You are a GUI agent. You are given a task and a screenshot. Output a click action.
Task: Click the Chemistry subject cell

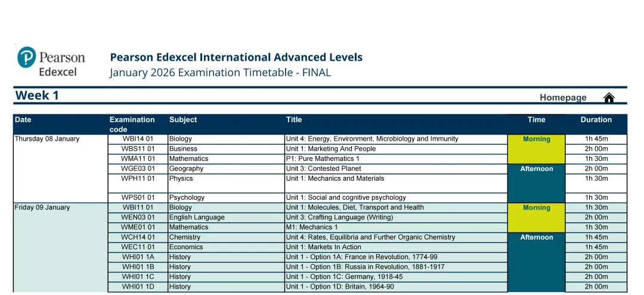227,237
